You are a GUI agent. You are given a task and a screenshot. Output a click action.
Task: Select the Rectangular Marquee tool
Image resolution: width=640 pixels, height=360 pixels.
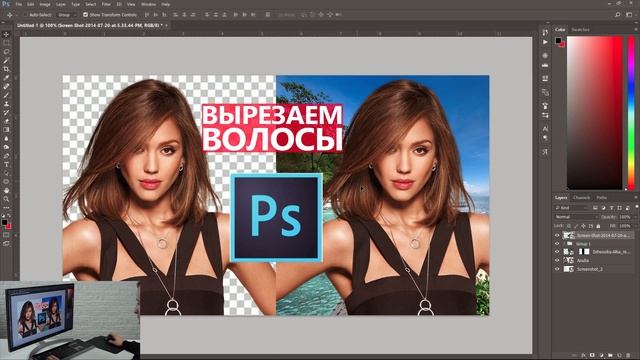pyautogui.click(x=6, y=43)
